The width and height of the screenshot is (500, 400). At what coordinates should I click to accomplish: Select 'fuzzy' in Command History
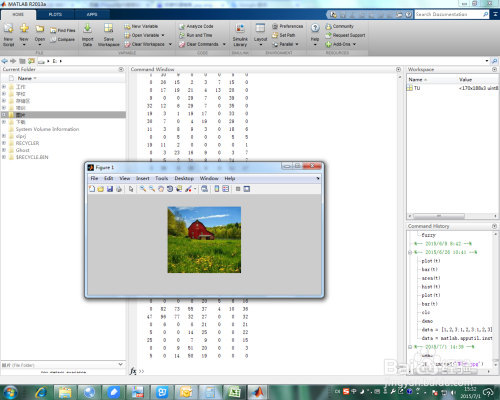tap(428, 235)
